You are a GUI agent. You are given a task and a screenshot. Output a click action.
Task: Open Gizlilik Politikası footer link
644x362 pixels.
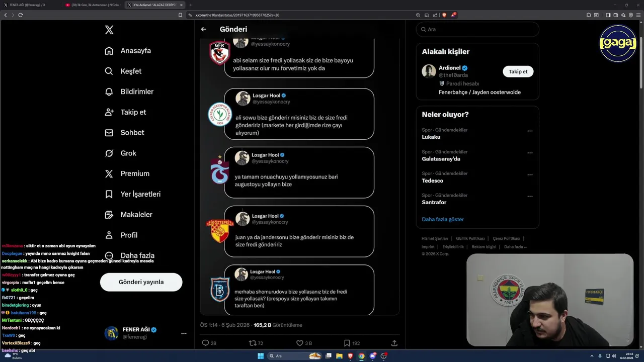click(470, 238)
